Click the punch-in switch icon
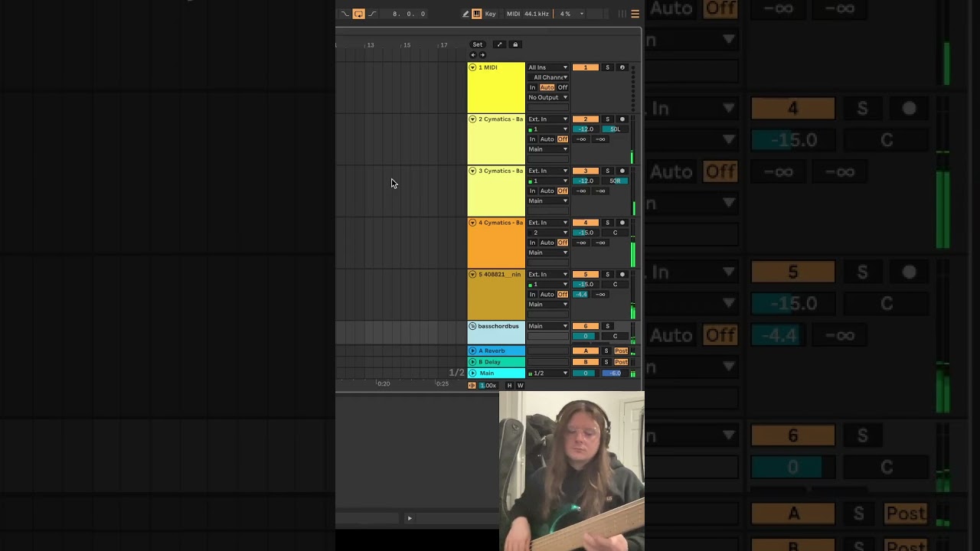The image size is (980, 551). [x=345, y=14]
